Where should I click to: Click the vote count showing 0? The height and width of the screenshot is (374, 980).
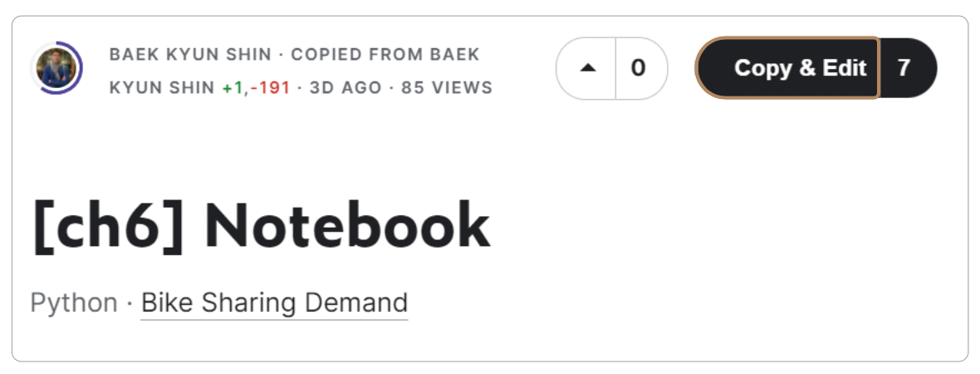(x=638, y=68)
